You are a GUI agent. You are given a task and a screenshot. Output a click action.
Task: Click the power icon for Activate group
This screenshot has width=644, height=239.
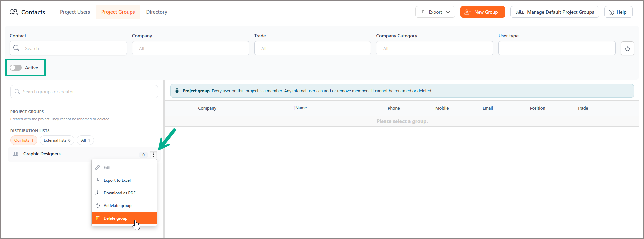(x=98, y=205)
